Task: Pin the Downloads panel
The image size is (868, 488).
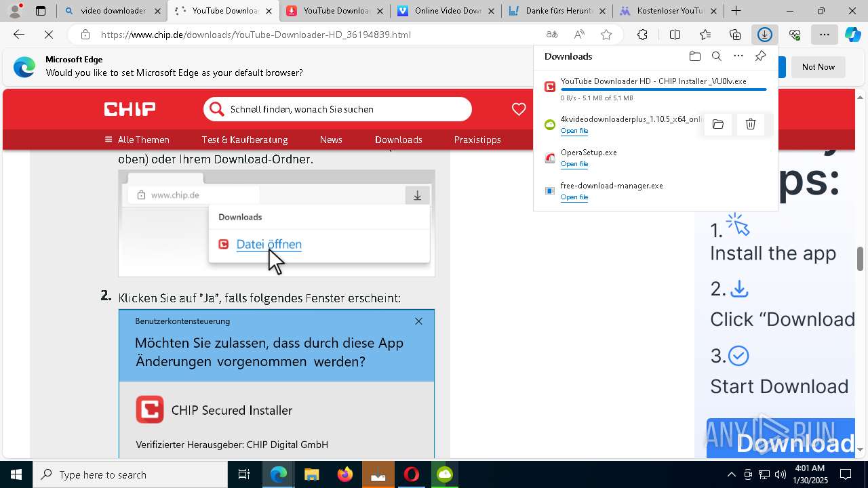Action: point(760,56)
